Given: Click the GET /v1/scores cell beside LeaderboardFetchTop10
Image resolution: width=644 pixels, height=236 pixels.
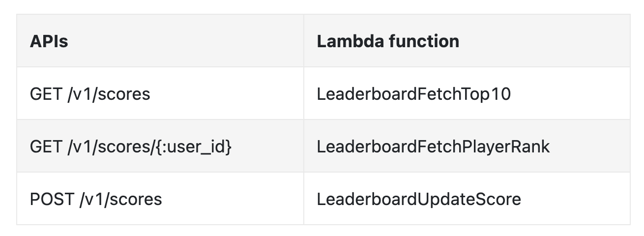Looking at the screenshot, I should coord(90,93).
